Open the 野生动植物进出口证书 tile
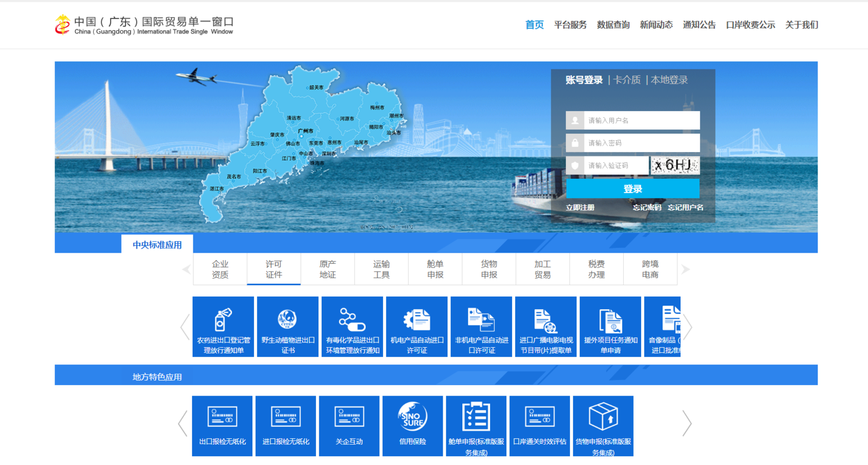868x465 pixels. point(288,327)
